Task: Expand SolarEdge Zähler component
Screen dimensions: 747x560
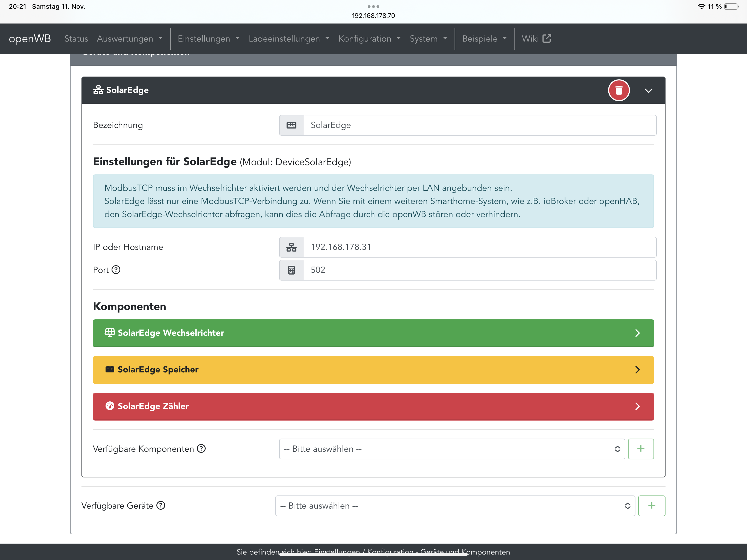Action: coord(373,406)
